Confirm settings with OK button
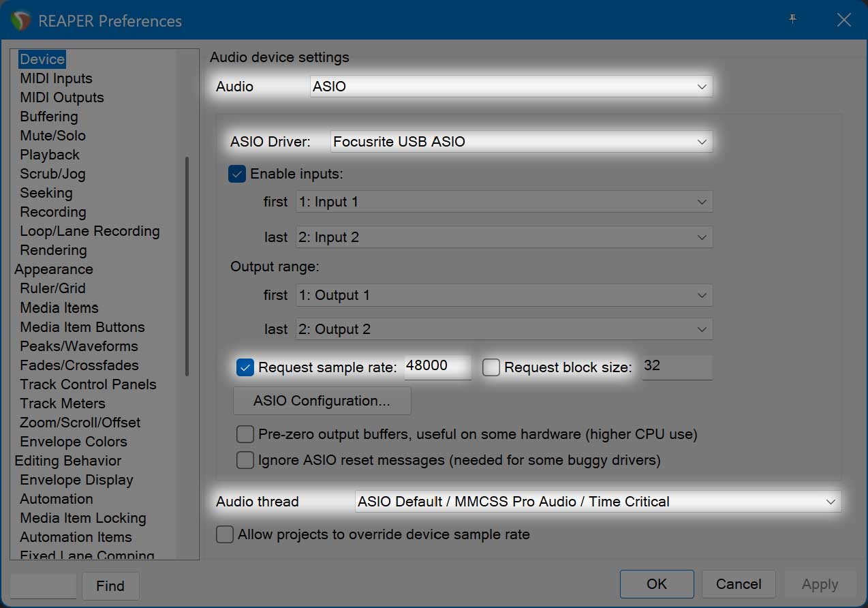Image resolution: width=868 pixels, height=608 pixels. click(657, 584)
